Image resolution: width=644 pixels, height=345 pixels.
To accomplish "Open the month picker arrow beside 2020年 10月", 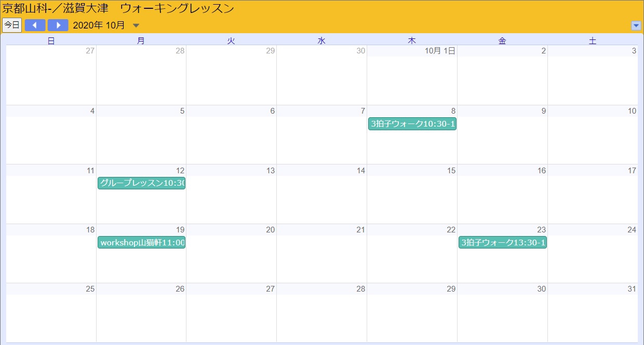I will click(x=136, y=25).
